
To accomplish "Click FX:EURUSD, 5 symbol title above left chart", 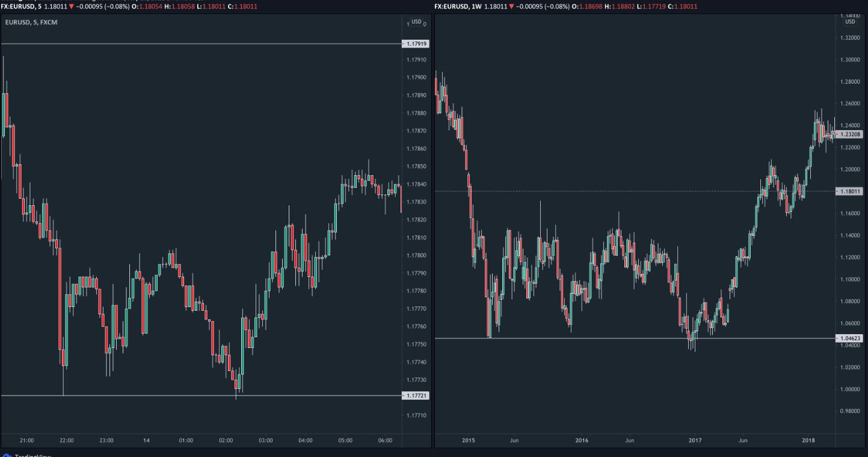I will [x=20, y=7].
